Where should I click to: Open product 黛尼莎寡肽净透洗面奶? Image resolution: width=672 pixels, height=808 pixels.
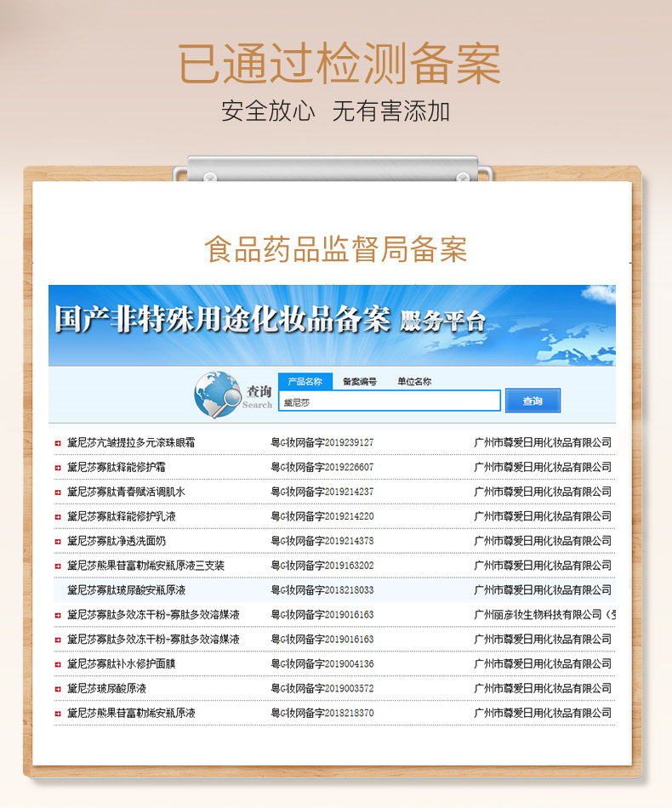(x=117, y=541)
